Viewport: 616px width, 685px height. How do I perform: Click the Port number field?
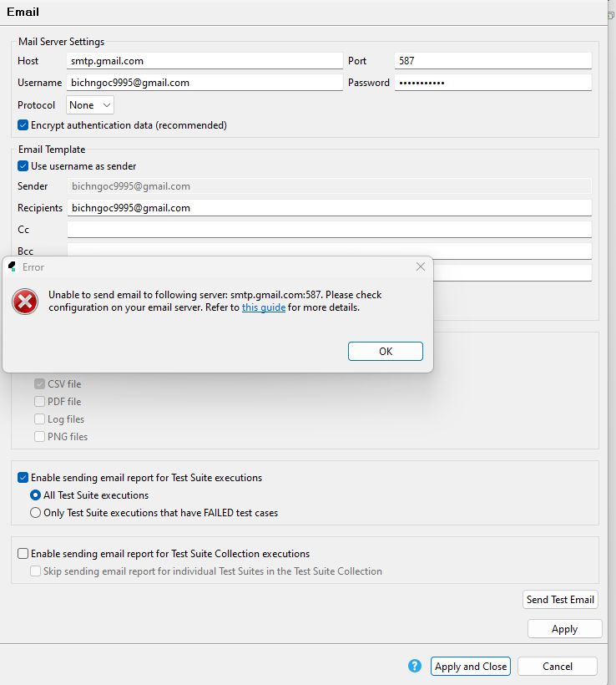pos(492,61)
